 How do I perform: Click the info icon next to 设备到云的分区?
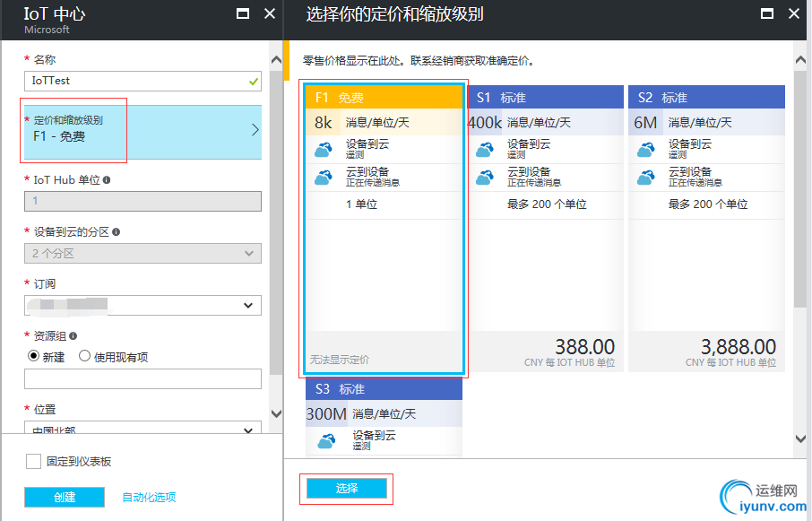click(x=116, y=232)
